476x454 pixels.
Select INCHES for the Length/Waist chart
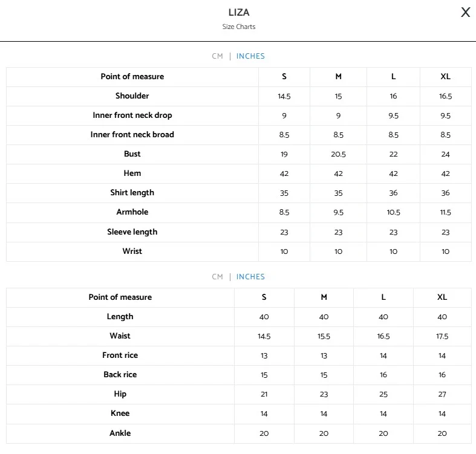point(250,277)
